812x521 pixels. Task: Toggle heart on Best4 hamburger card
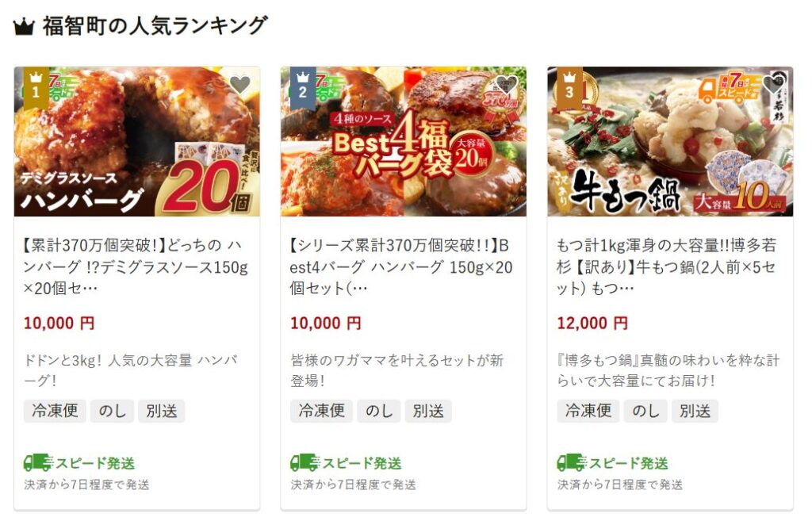(x=507, y=84)
